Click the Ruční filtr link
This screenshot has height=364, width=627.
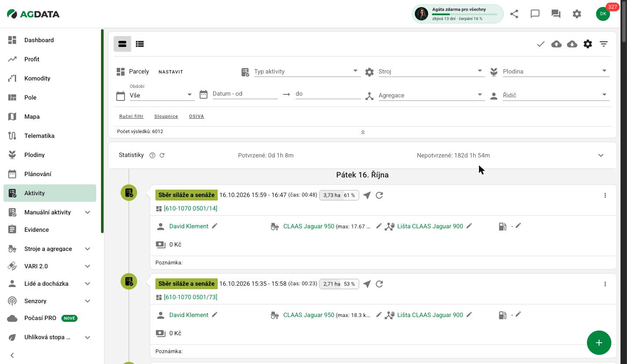(x=131, y=116)
